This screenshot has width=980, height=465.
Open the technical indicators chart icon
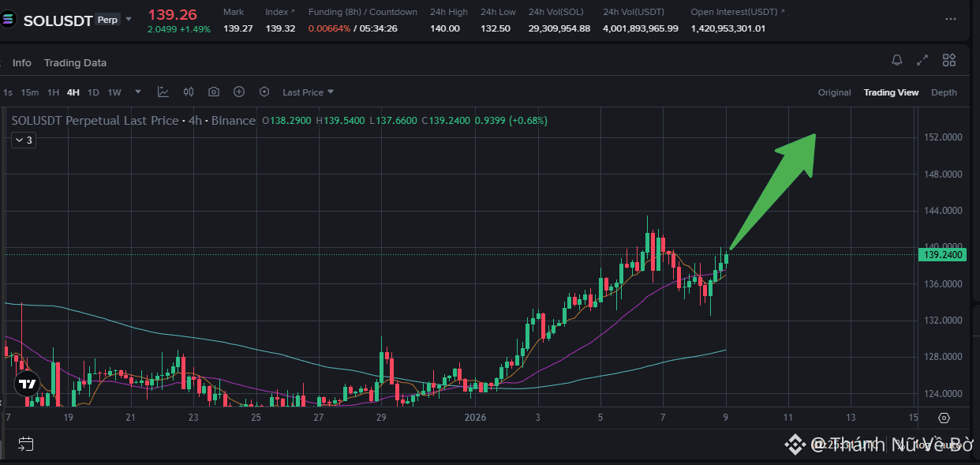click(x=163, y=92)
